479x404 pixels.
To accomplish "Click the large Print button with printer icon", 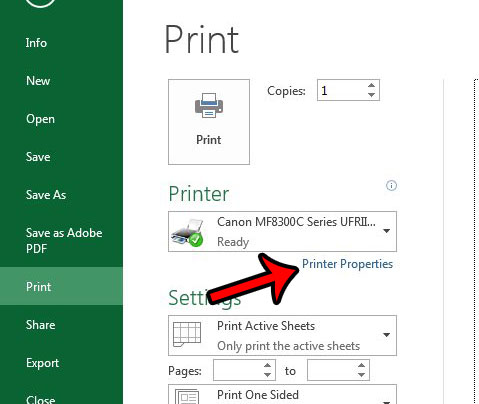I will [x=209, y=122].
